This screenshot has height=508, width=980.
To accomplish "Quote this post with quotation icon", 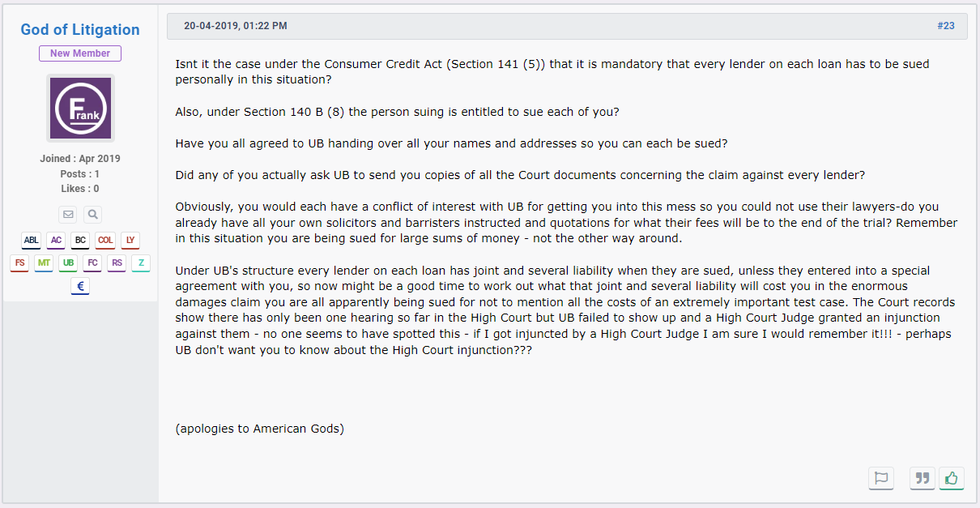I will (922, 478).
